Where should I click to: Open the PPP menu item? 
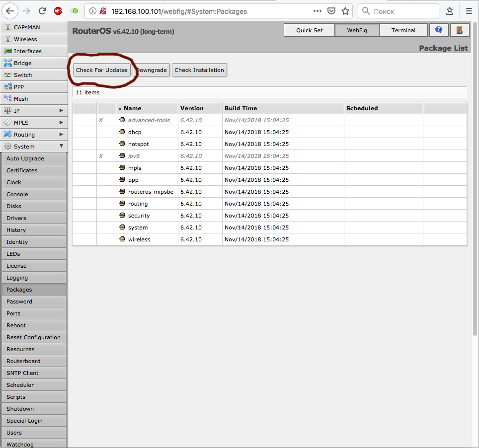coord(34,87)
